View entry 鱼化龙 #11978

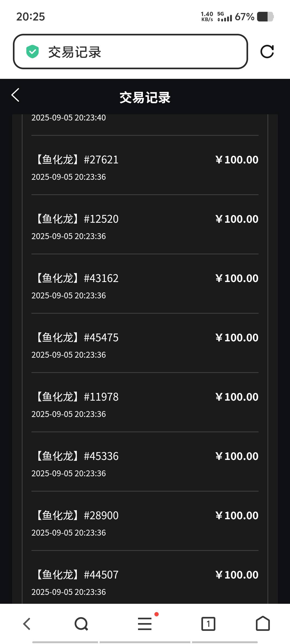pos(145,402)
